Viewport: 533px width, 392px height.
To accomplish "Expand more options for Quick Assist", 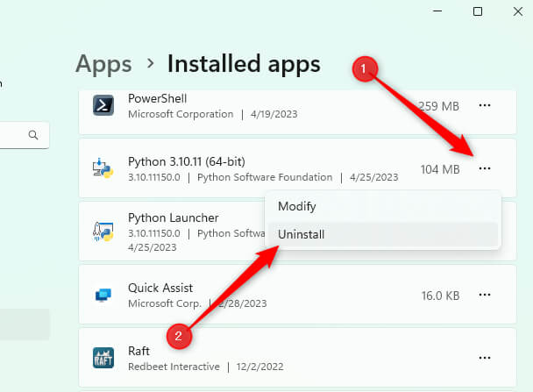I will pyautogui.click(x=485, y=295).
